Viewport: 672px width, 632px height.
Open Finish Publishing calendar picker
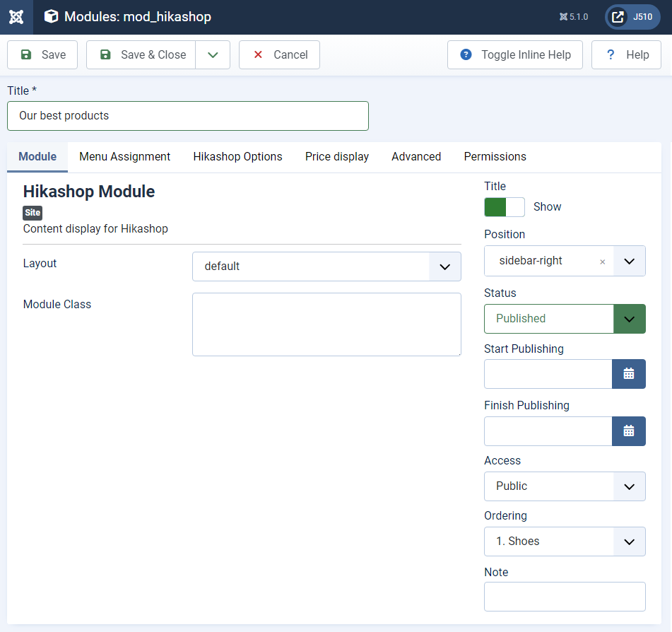628,431
